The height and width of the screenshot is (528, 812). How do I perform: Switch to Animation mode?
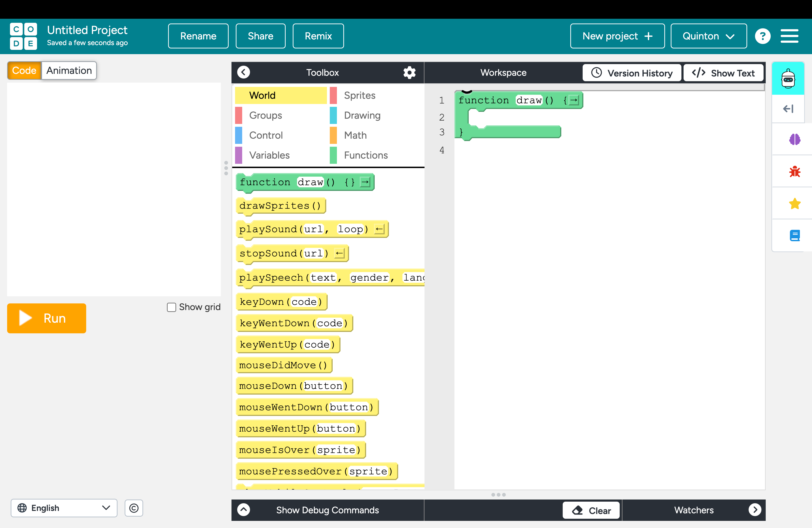(69, 71)
